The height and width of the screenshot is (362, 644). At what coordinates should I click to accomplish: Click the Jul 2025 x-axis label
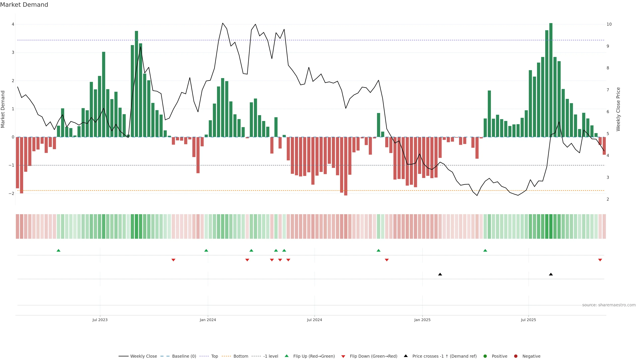528,320
